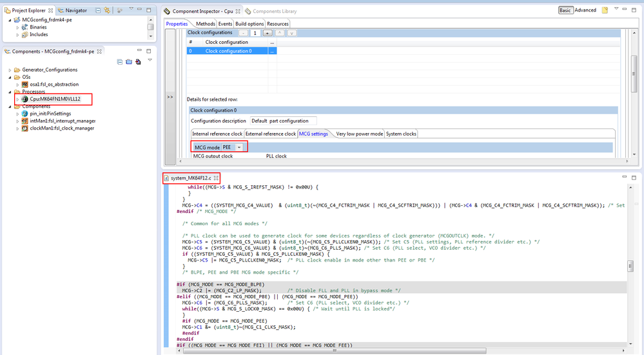
Task: Open Internal reference clock tab
Action: pos(217,134)
